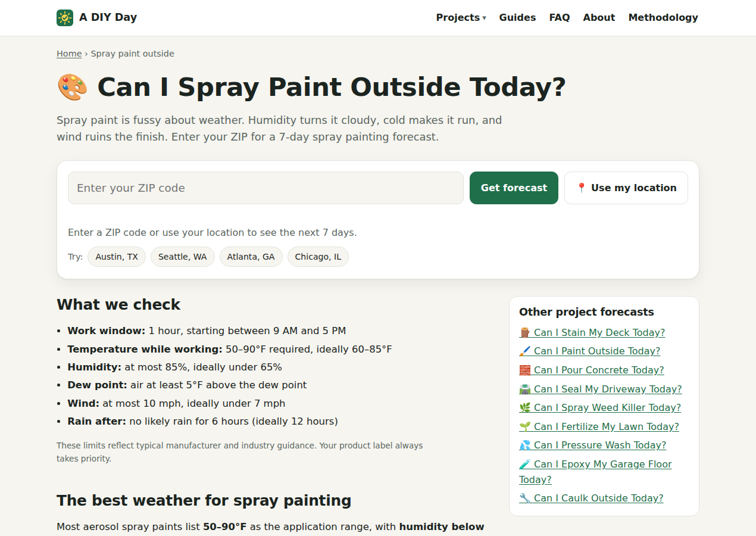Click the Use my location button

[626, 188]
